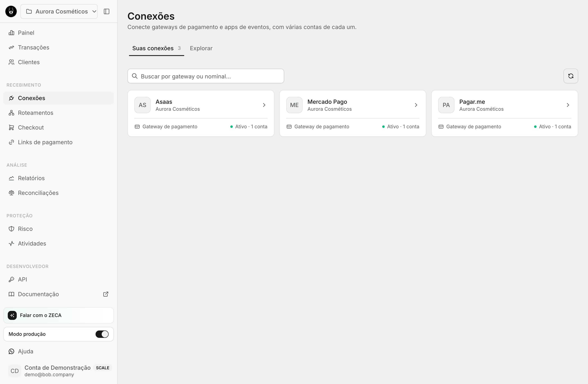The height and width of the screenshot is (384, 588).
Task: Open the Asaas card chevron
Action: click(264, 105)
